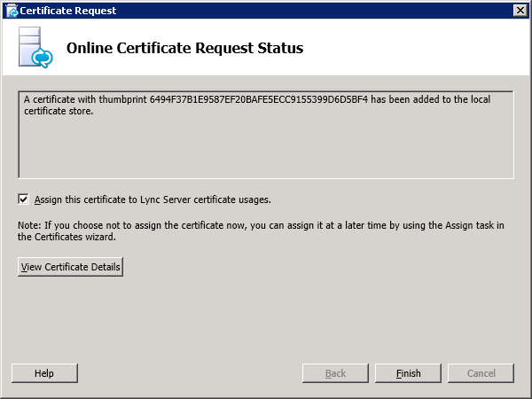This screenshot has height=399, width=532.
Task: Click the note about assigning the certificate later
Action: click(261, 225)
